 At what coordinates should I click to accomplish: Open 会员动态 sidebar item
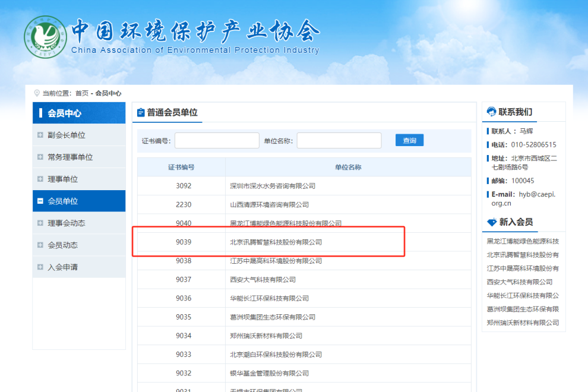[79, 245]
